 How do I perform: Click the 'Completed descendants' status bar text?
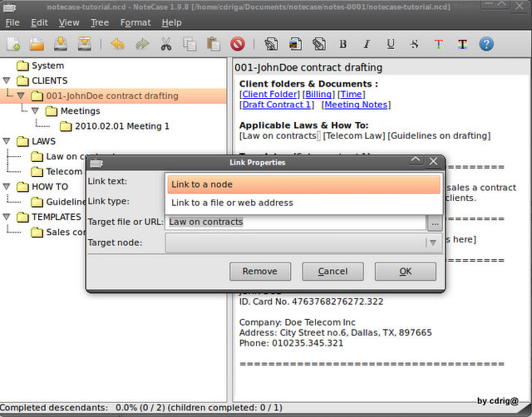tap(141, 408)
